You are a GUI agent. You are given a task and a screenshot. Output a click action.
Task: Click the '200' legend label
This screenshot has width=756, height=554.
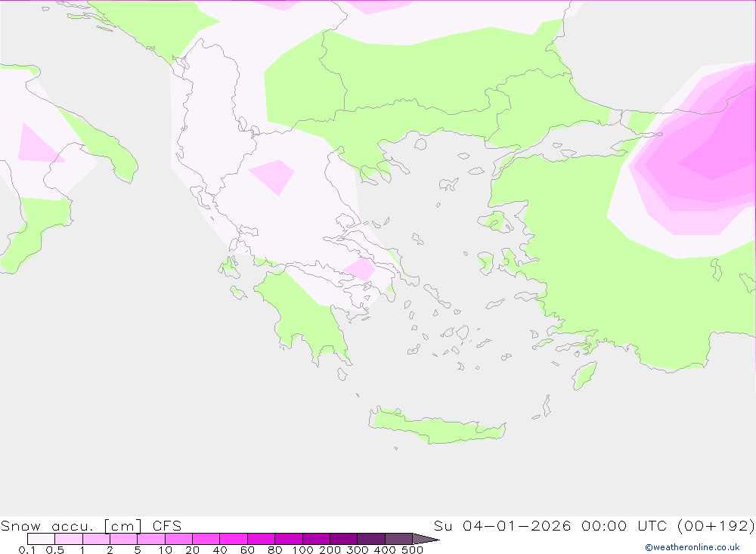coord(330,549)
